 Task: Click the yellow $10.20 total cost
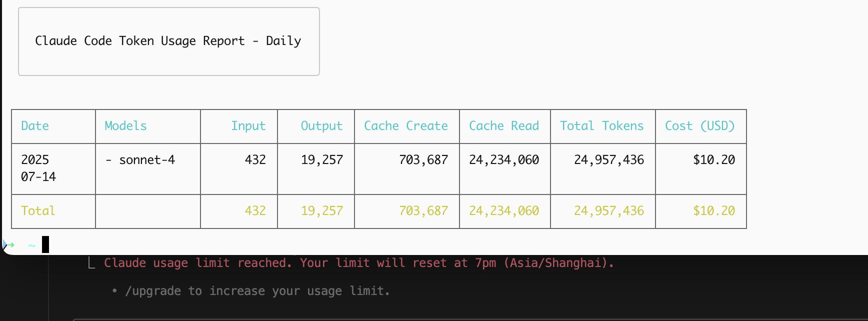click(x=713, y=211)
